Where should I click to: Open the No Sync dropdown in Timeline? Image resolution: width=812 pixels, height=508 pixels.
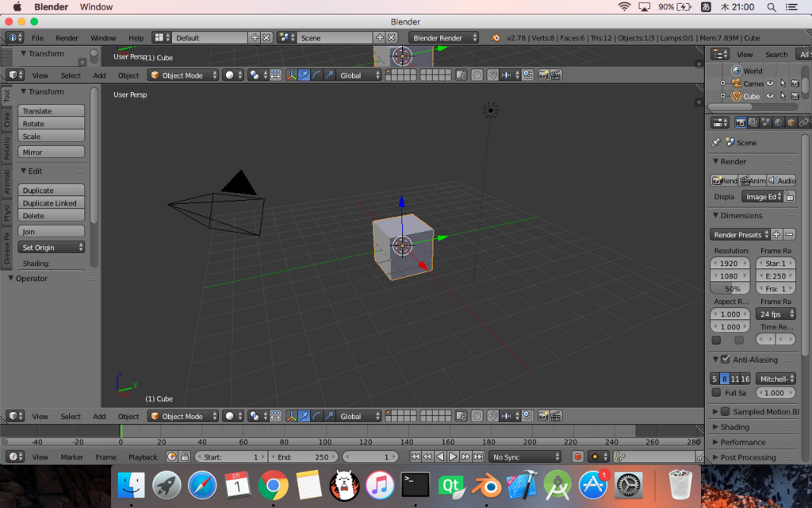525,456
